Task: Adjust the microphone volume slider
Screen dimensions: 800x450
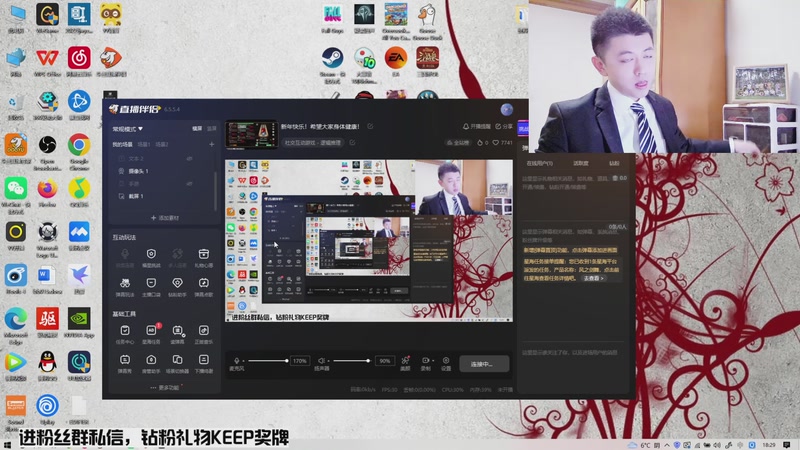Action: (267, 361)
